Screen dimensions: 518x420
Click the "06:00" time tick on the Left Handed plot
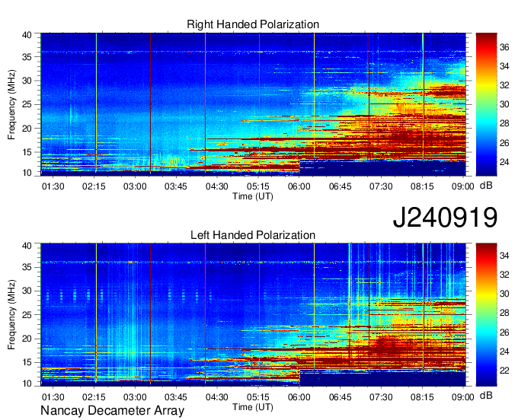click(299, 397)
